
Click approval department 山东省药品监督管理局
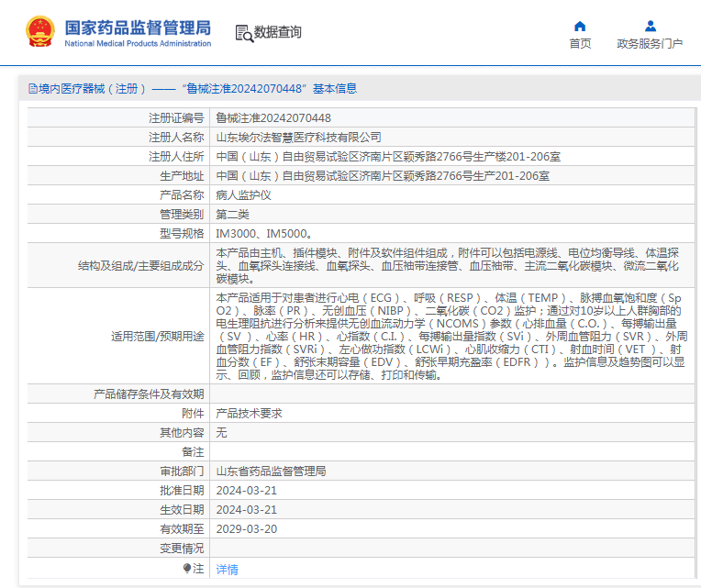tap(271, 471)
